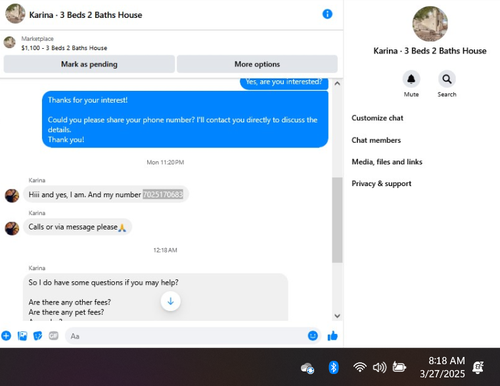Click the highlighted phone number in Karina's message
500x386 pixels.
(x=163, y=194)
